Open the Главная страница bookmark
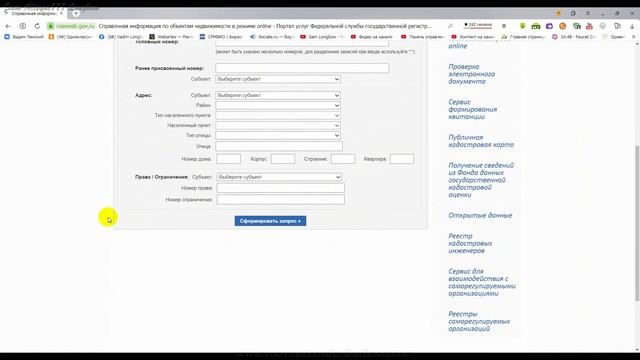Image resolution: width=640 pixels, height=360 pixels. click(524, 37)
